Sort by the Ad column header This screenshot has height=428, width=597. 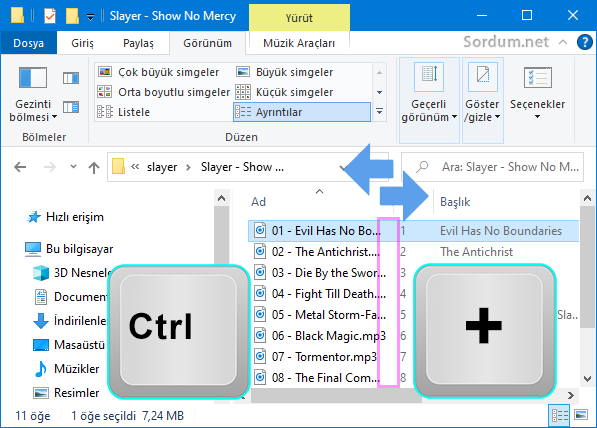click(258, 201)
